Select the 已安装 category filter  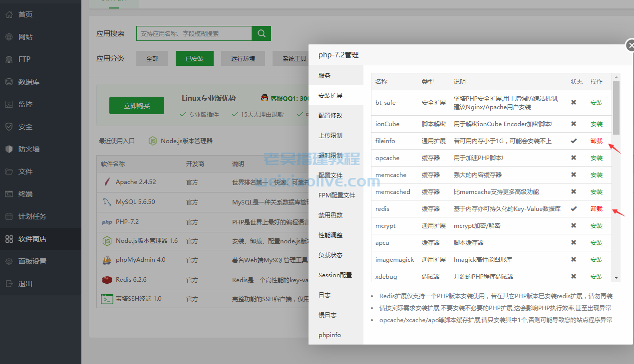tap(194, 58)
